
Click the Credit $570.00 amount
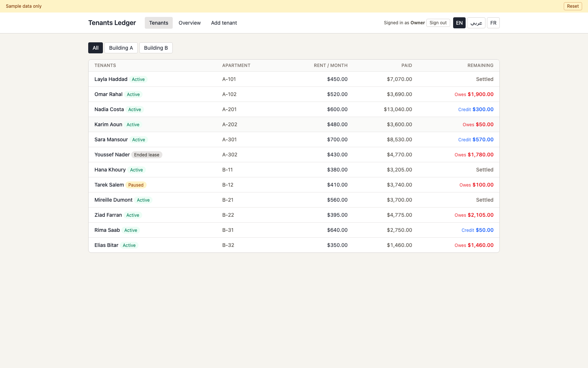point(476,139)
